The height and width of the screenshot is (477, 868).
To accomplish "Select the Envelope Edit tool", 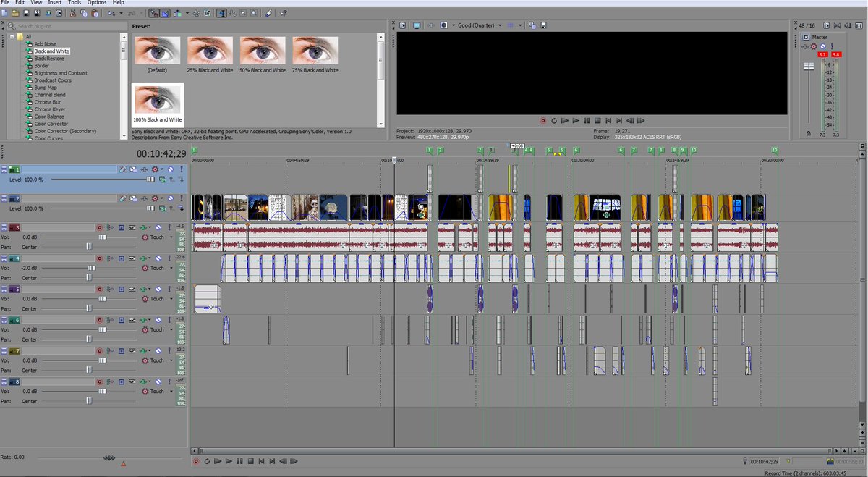I will (232, 13).
